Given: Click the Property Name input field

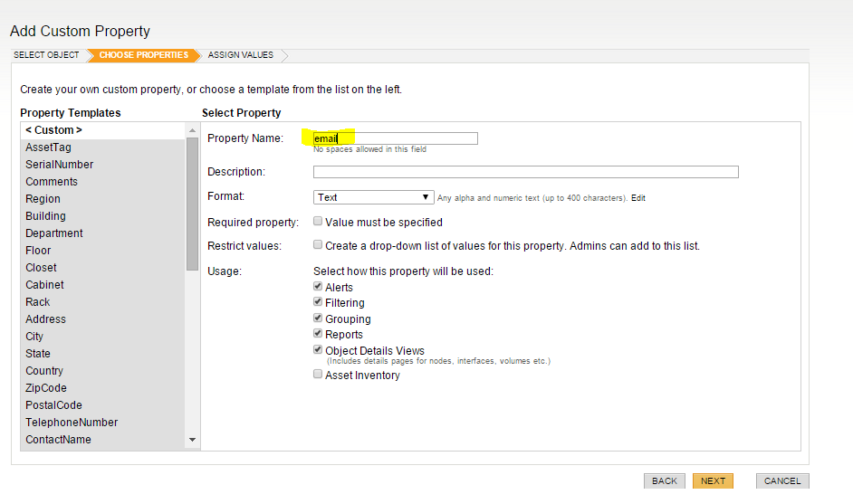Looking at the screenshot, I should pos(396,138).
